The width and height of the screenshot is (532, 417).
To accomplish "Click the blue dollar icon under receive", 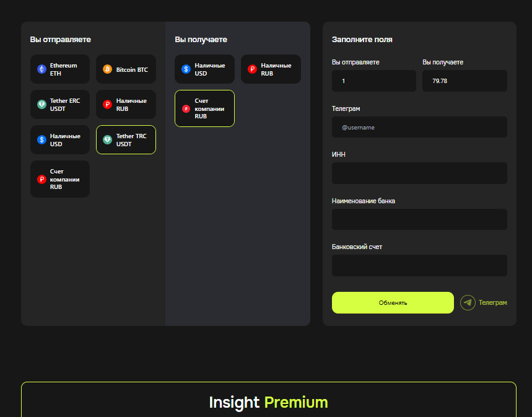I will [x=186, y=69].
